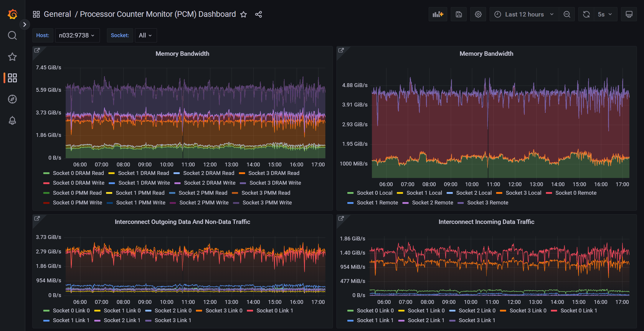Toggle Socket 0 Link 1 in Outgoing legend

[274, 311]
